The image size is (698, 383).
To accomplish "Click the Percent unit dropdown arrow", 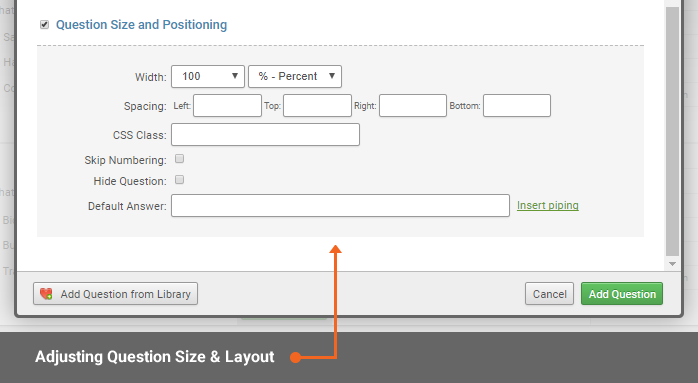I will (332, 76).
